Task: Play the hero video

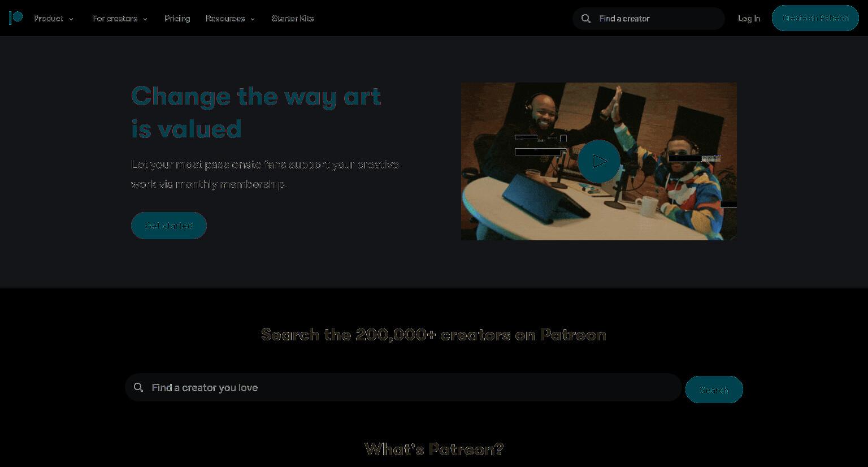Action: (x=599, y=161)
